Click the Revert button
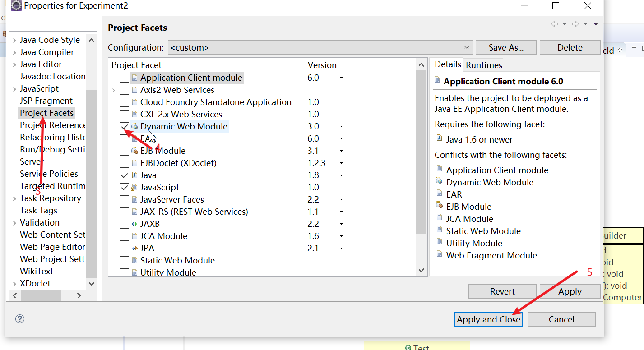The width and height of the screenshot is (644, 350). point(502,291)
